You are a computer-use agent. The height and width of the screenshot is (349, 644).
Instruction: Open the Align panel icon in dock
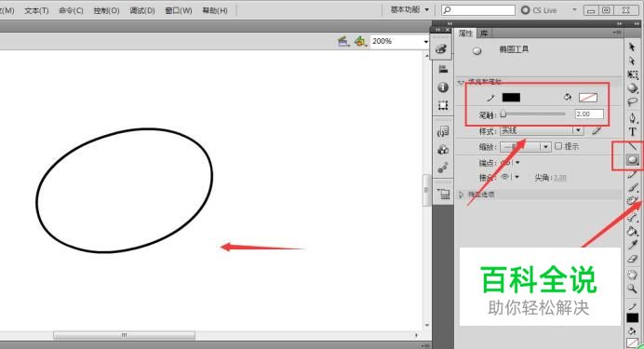coord(443,69)
